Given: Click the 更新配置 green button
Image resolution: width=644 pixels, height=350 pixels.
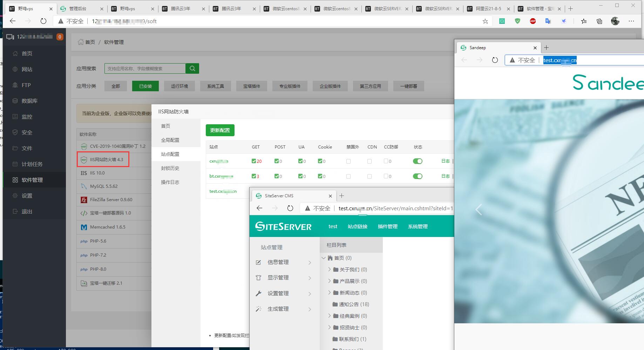Looking at the screenshot, I should click(x=220, y=130).
